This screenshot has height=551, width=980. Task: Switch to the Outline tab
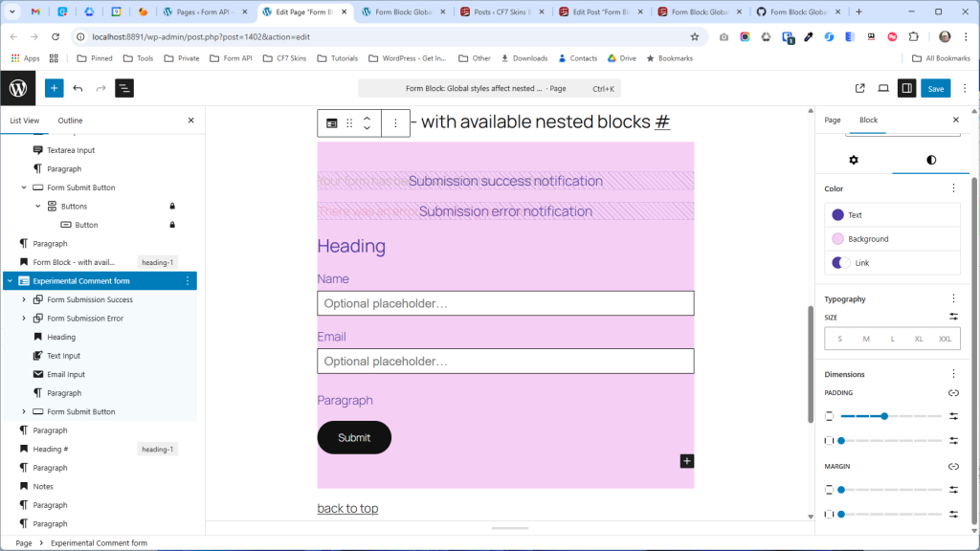[x=70, y=121]
